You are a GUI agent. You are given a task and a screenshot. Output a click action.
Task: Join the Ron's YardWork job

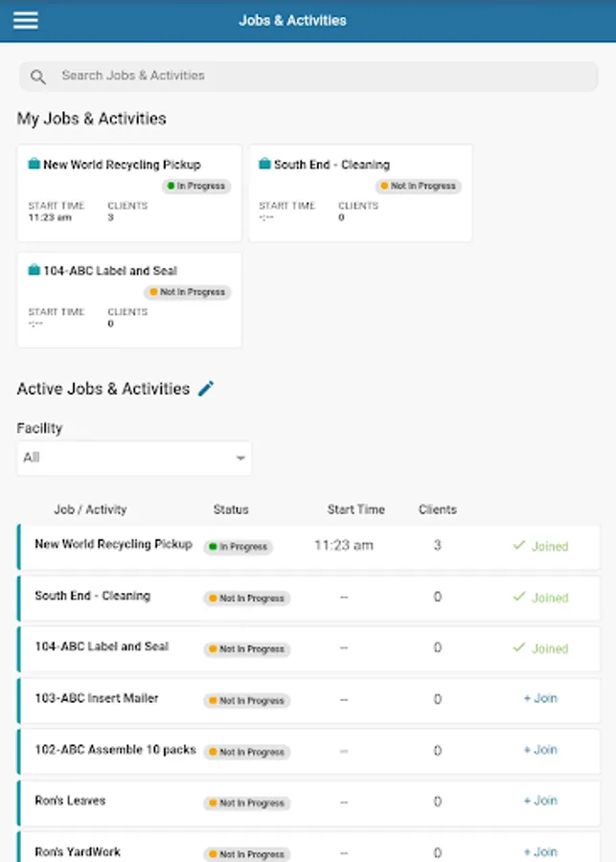[540, 851]
